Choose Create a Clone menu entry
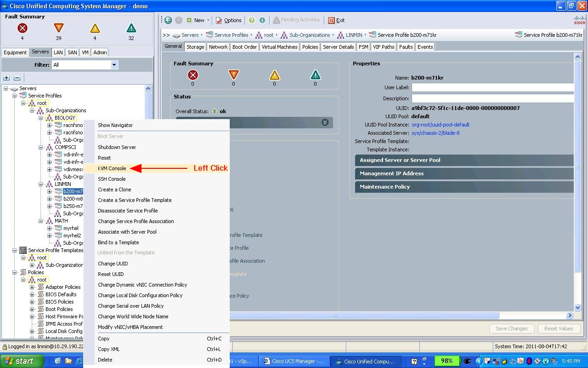This screenshot has width=588, height=368. (x=114, y=190)
